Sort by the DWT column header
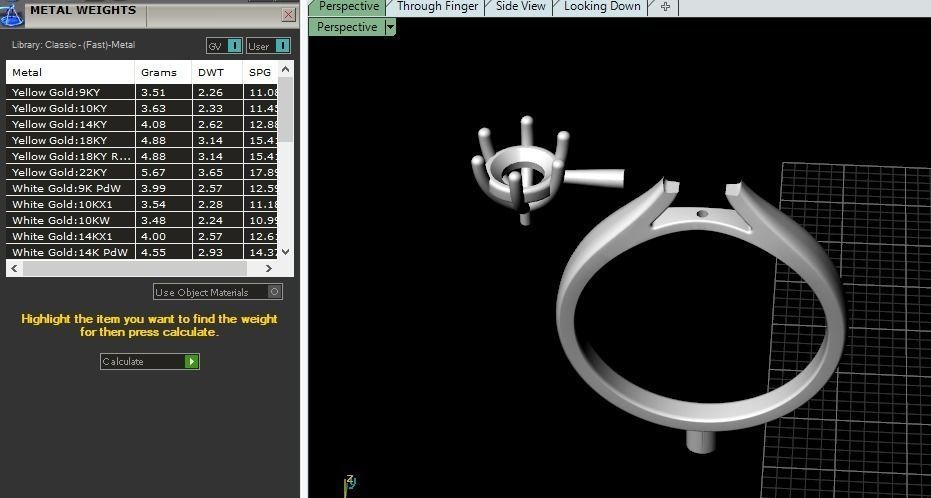Viewport: 931px width, 498px height. click(217, 72)
